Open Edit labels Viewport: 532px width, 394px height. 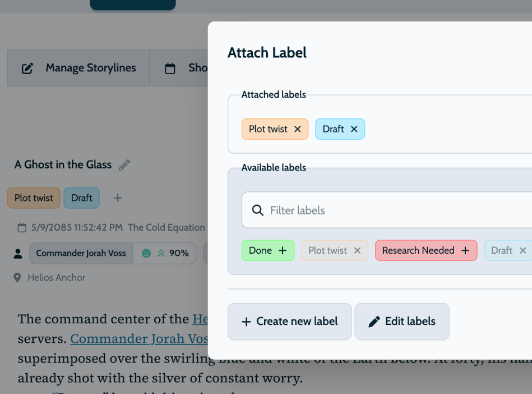pos(401,321)
